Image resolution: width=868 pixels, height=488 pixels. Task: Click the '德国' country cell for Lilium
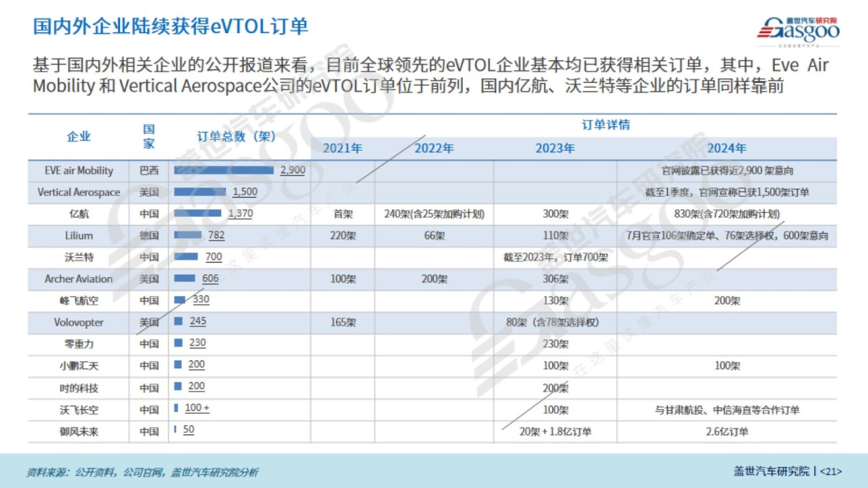pos(149,236)
